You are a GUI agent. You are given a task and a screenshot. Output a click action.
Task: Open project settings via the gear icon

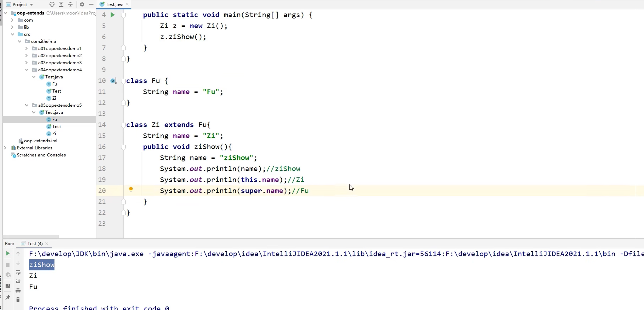coord(83,4)
